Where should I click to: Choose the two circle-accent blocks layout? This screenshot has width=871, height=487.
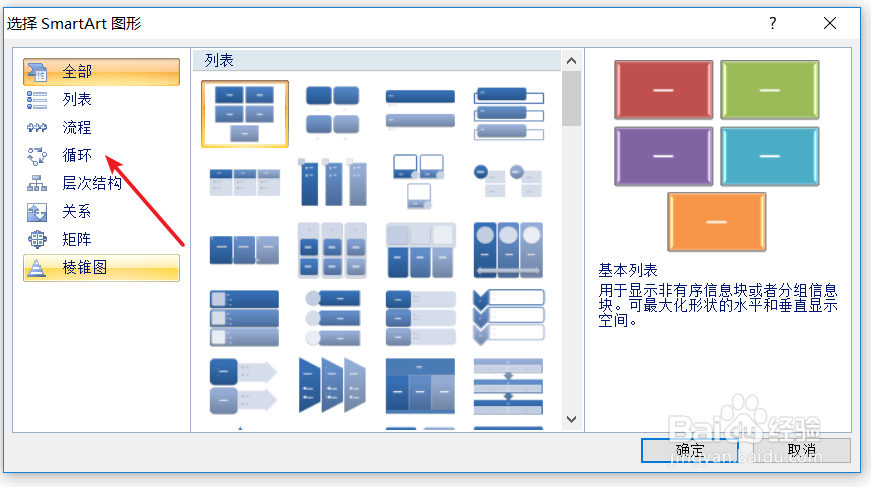508,180
